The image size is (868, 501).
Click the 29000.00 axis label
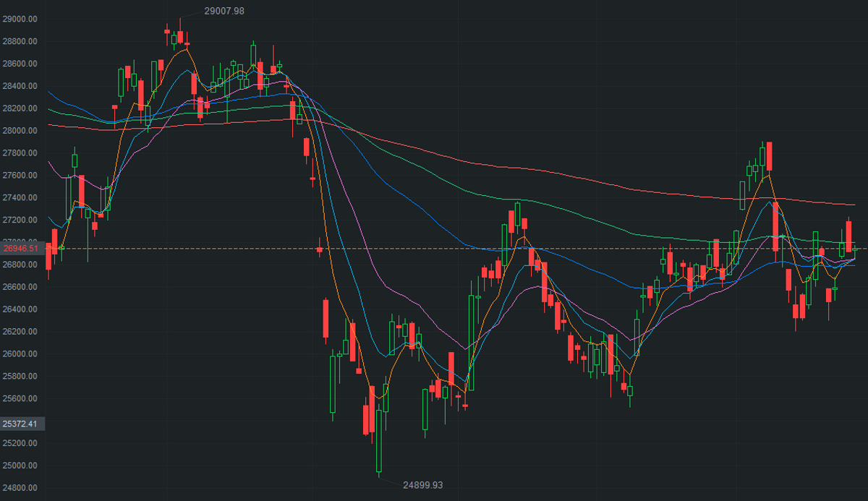[20, 19]
